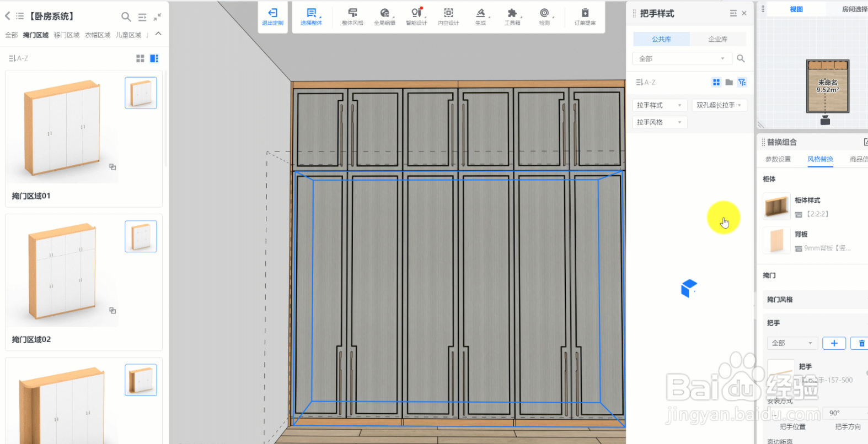The width and height of the screenshot is (868, 444).
Task: Click the small preview image of 掩门区域02
Action: point(141,236)
